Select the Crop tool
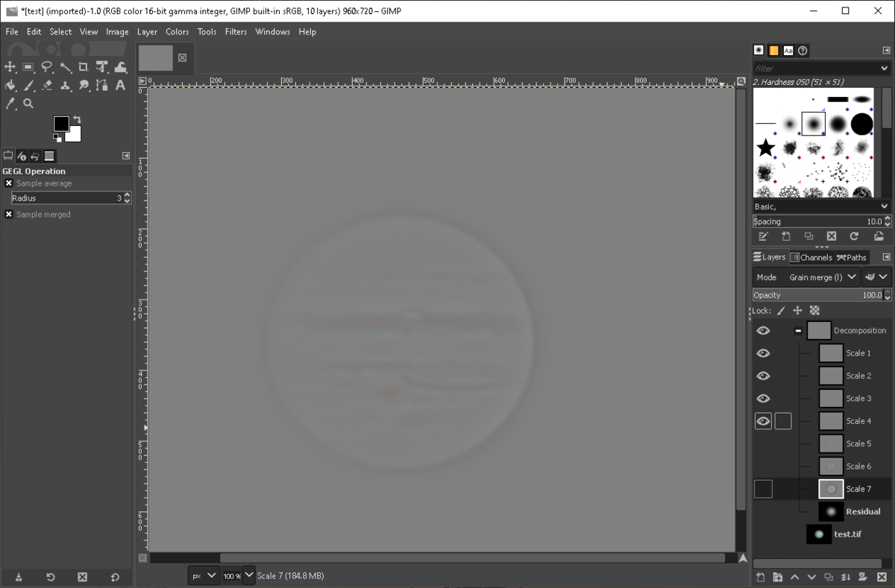The width and height of the screenshot is (895, 588). pyautogui.click(x=84, y=67)
